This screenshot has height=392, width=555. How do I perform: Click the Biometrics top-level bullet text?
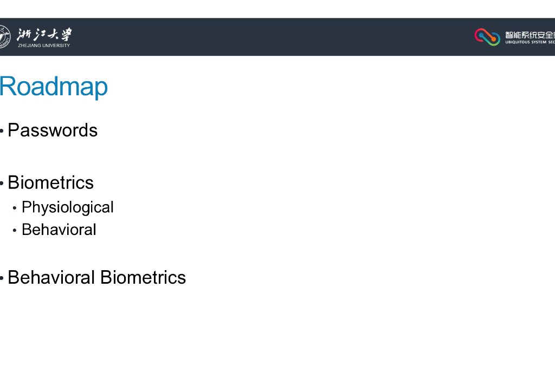[x=50, y=183]
